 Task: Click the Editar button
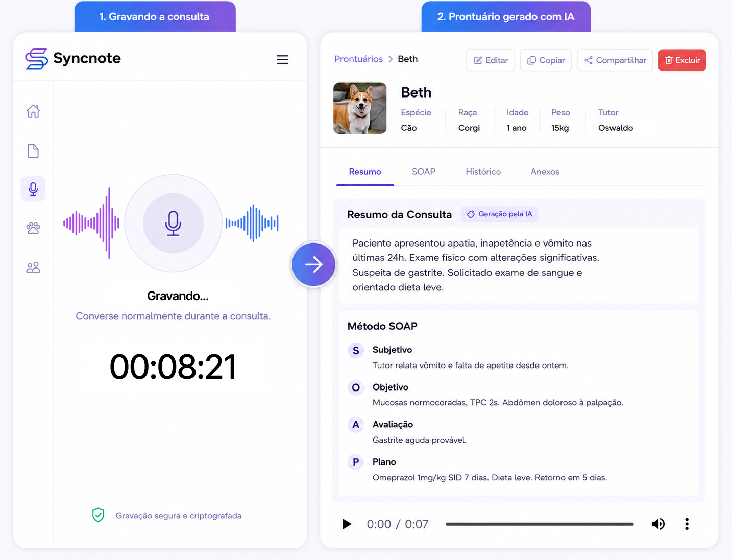[x=491, y=60]
